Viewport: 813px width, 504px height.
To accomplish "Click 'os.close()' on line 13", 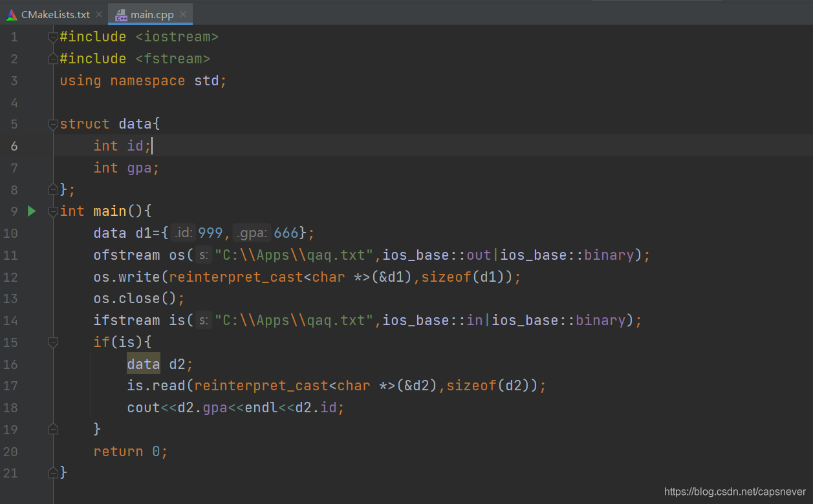I will coord(135,299).
